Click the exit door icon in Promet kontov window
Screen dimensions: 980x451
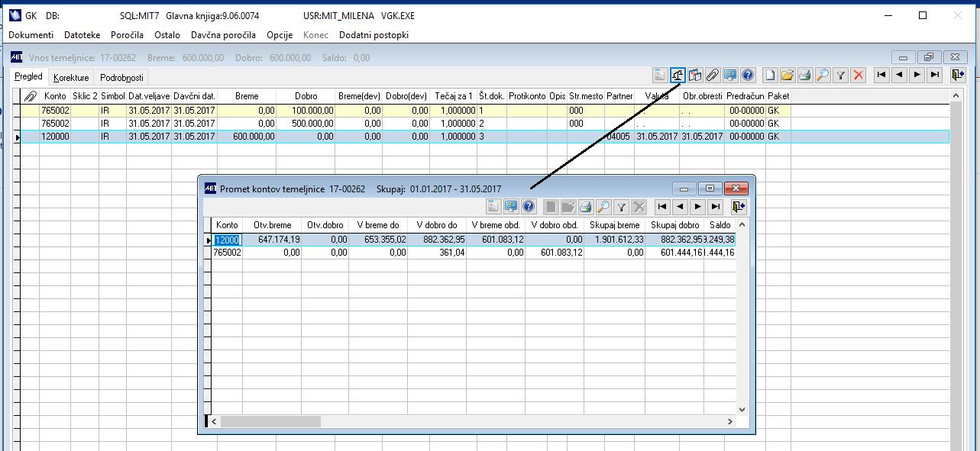[738, 207]
